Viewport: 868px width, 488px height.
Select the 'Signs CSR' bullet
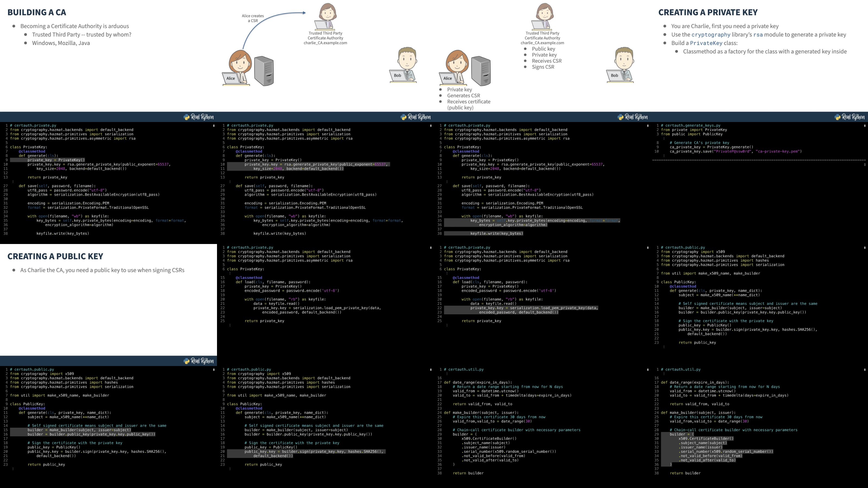[x=543, y=67]
